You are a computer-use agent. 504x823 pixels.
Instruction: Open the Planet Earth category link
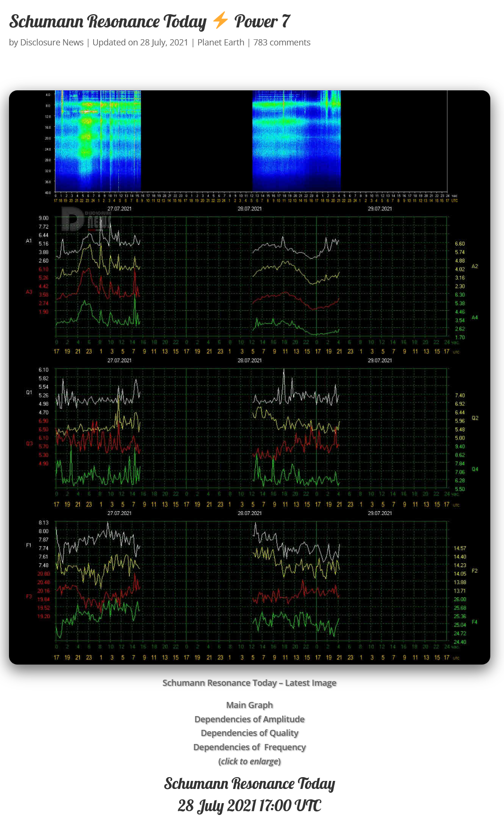pyautogui.click(x=221, y=43)
